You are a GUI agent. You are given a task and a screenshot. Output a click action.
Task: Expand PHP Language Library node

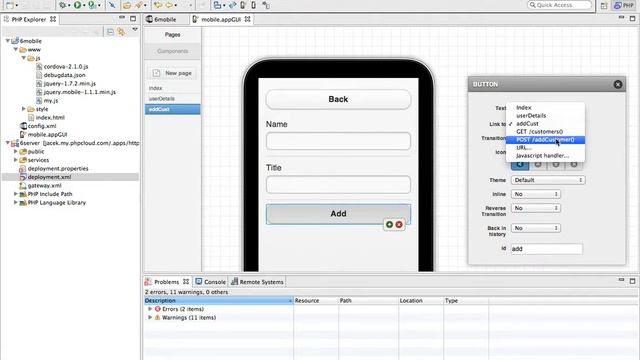(16, 202)
